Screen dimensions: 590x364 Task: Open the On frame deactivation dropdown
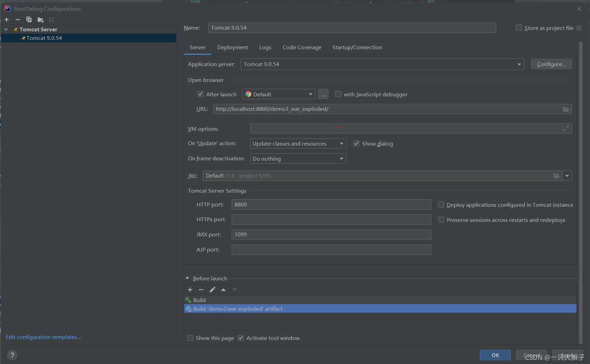(x=298, y=159)
